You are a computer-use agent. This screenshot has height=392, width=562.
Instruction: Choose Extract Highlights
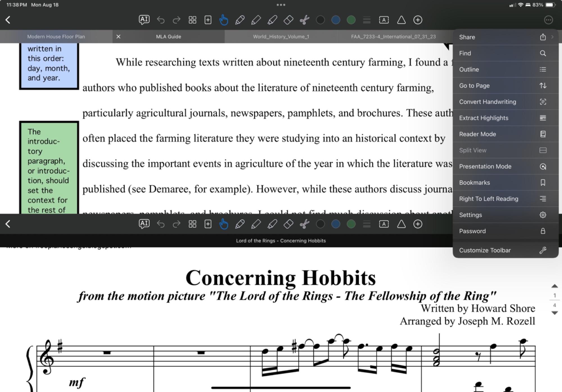click(505, 118)
